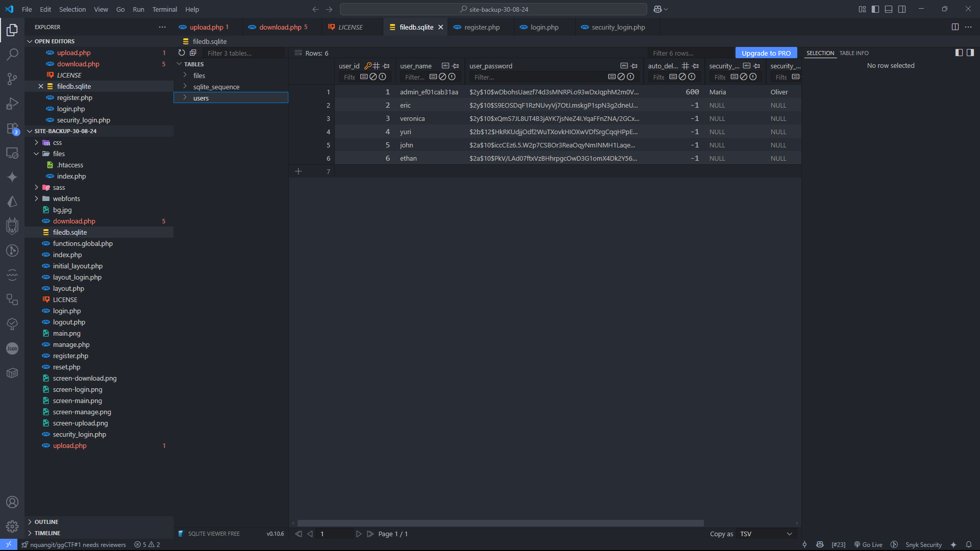The height and width of the screenshot is (551, 980).
Task: Open the Source Control view
Action: point(12,79)
